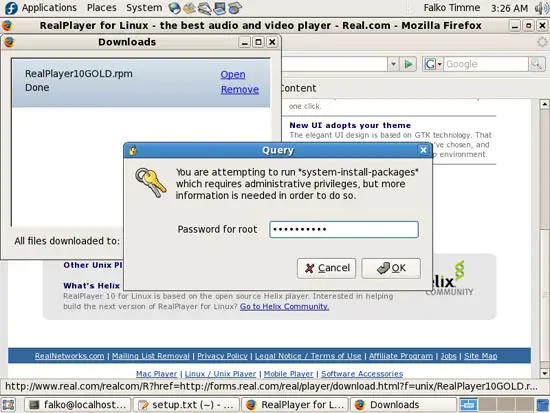Open the Mobile Player link
Screen dimensions: 550x413
click(x=288, y=374)
